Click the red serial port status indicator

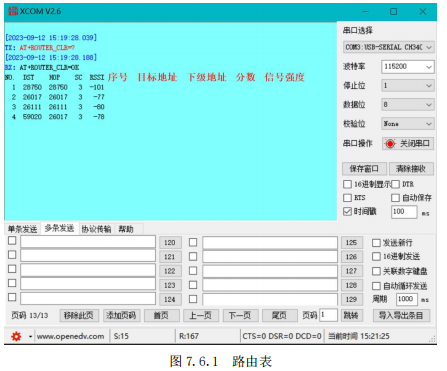(x=390, y=144)
